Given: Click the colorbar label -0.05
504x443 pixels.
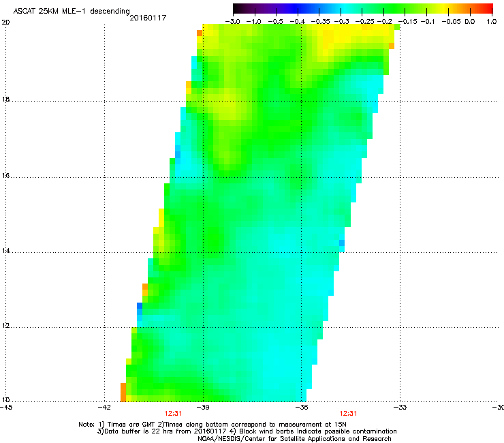Looking at the screenshot, I should [451, 22].
